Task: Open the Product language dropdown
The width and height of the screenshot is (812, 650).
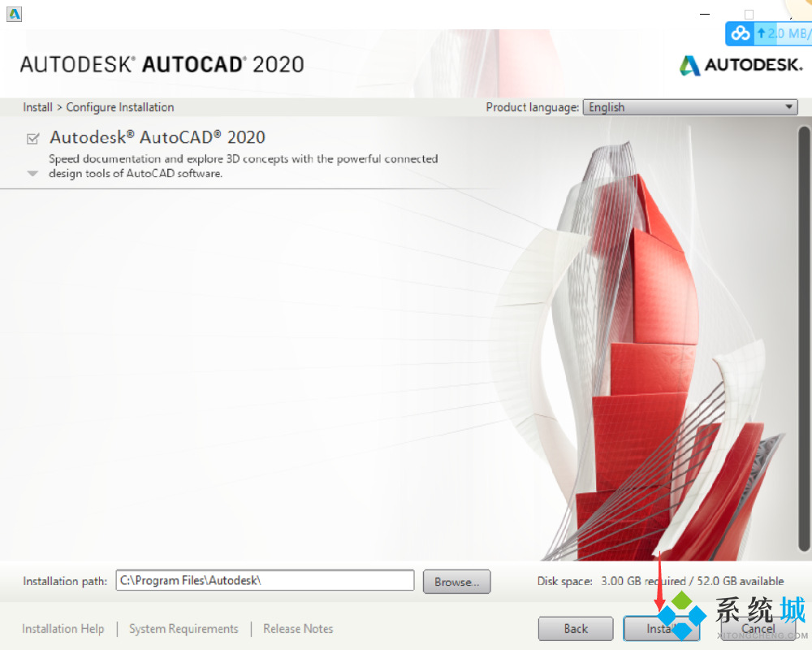Action: tap(690, 107)
